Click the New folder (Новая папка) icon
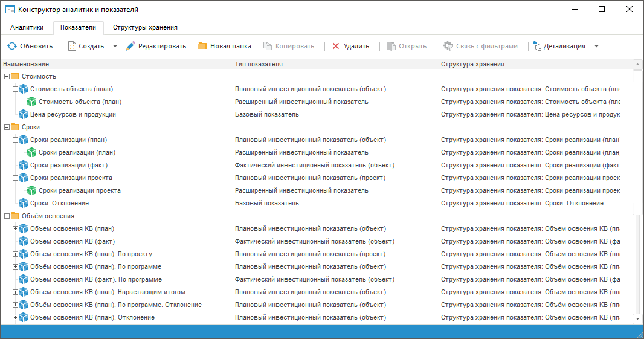This screenshot has height=339, width=644. (x=202, y=46)
